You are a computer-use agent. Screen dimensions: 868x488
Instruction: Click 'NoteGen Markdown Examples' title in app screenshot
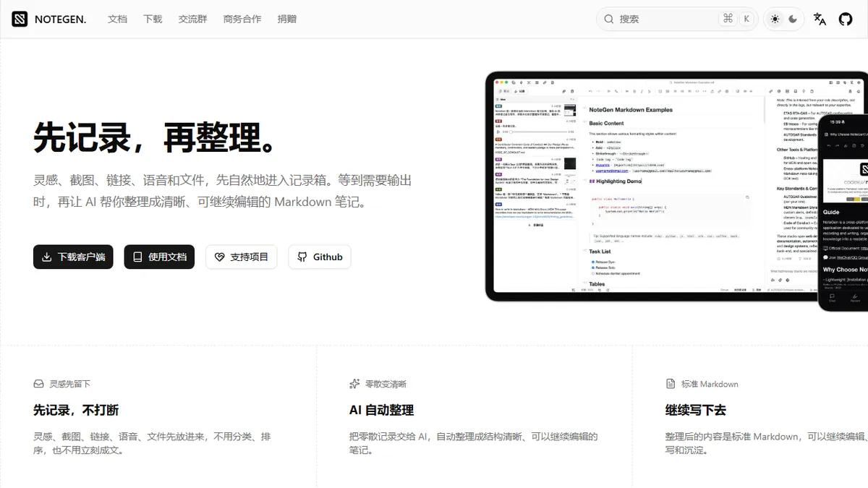[x=631, y=110]
